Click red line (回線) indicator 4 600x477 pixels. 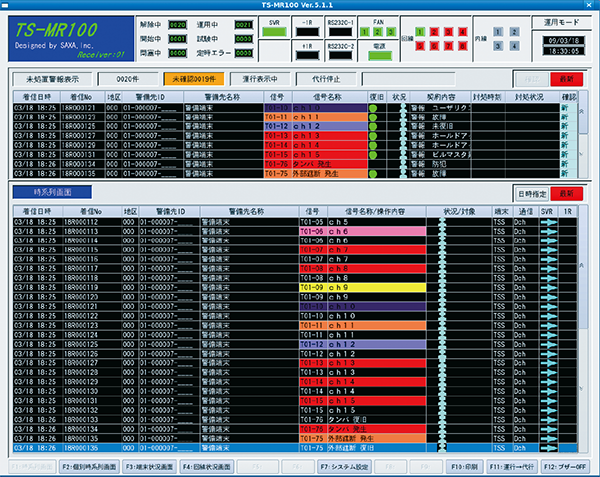click(x=463, y=32)
